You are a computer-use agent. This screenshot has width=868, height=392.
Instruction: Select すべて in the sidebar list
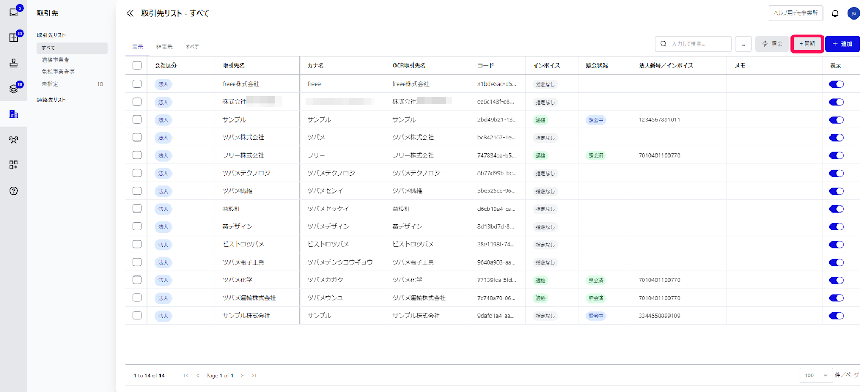pyautogui.click(x=72, y=48)
